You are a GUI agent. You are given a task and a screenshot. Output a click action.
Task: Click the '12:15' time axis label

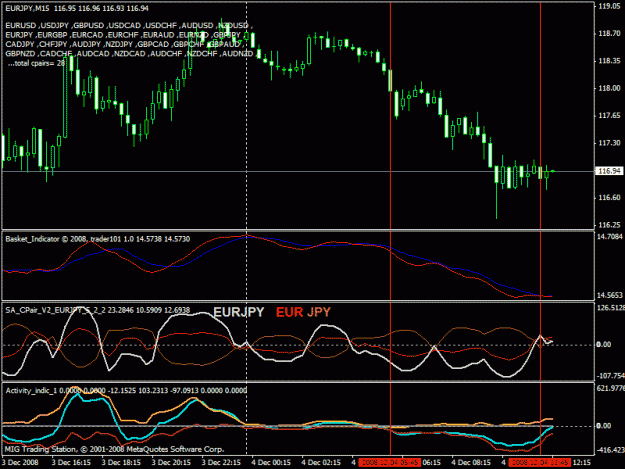coord(582,462)
